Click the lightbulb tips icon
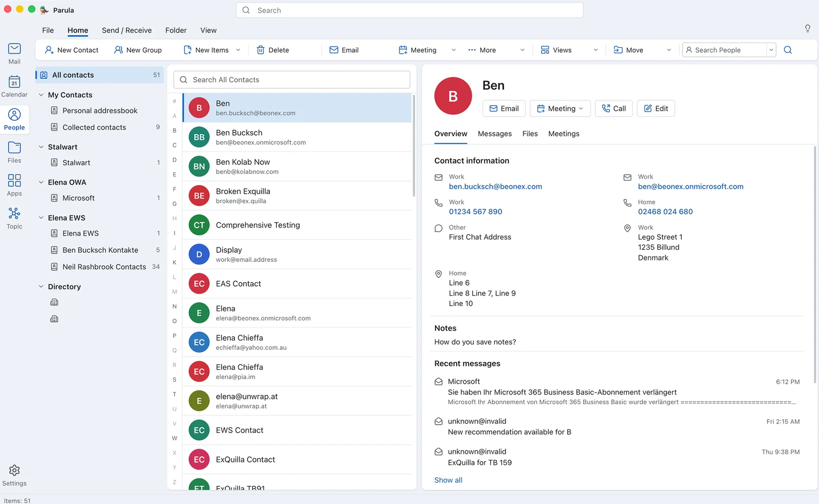Viewport: 819px width, 504px height. pos(808,29)
